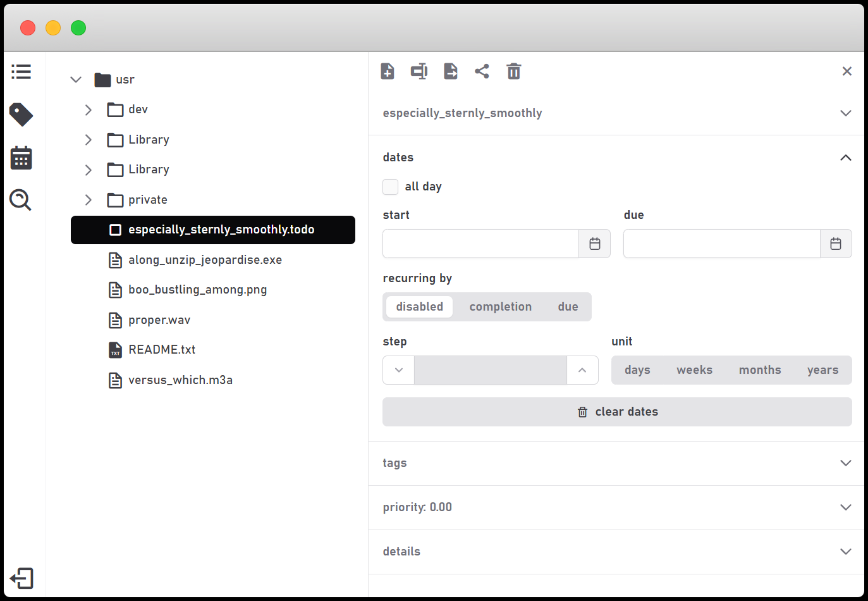
Task: Open the search view in the sidebar
Action: (21, 200)
